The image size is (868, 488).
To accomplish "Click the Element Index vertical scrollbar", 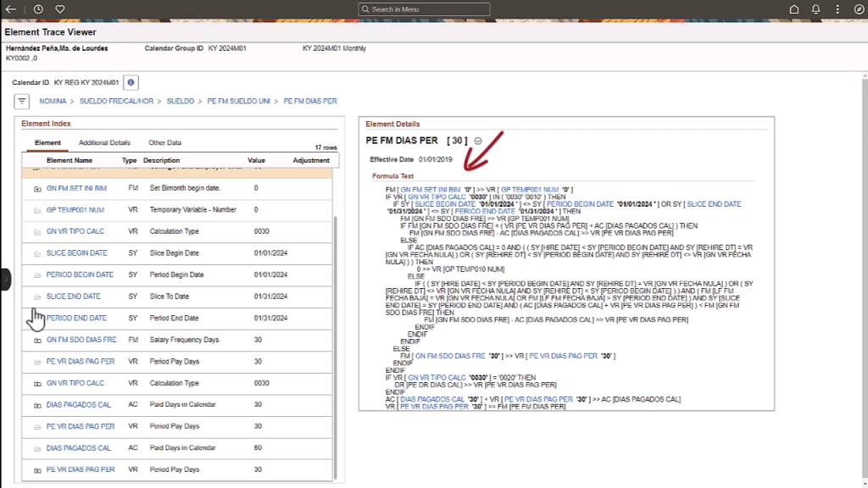I will [337, 339].
